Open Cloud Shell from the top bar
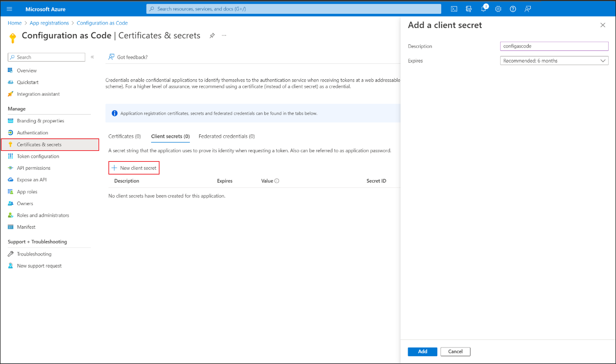This screenshot has width=616, height=364. [x=454, y=9]
